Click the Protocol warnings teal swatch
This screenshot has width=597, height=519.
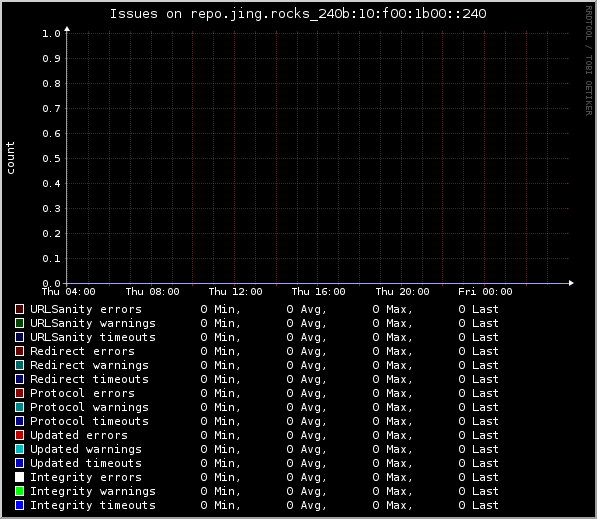coord(19,407)
